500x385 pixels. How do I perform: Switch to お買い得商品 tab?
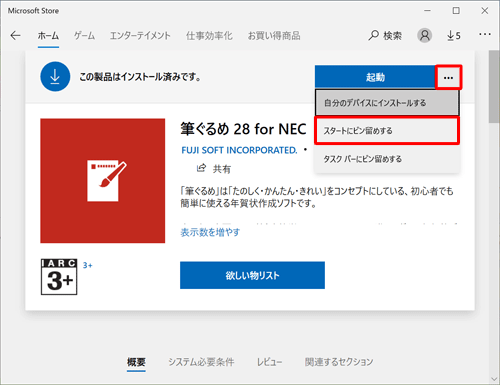coord(274,36)
